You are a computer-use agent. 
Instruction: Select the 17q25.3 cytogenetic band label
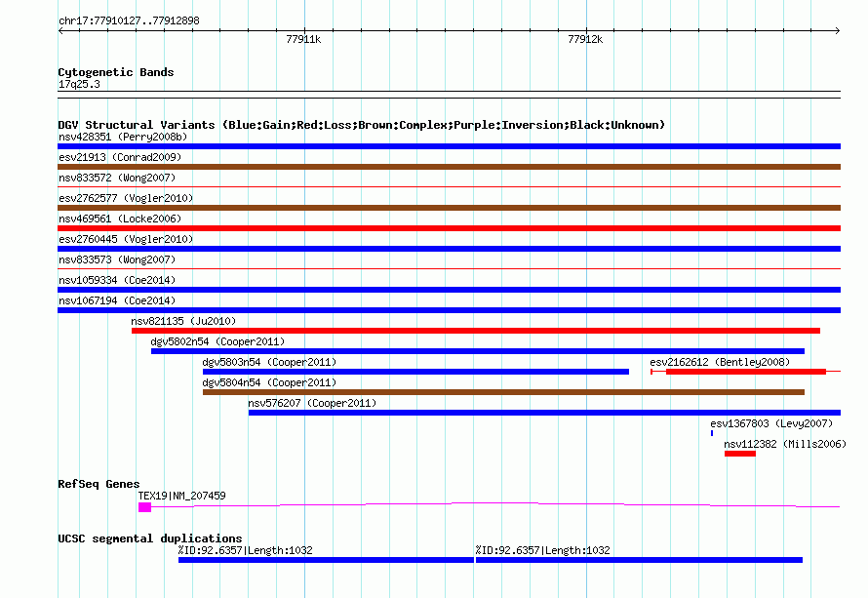click(x=79, y=84)
